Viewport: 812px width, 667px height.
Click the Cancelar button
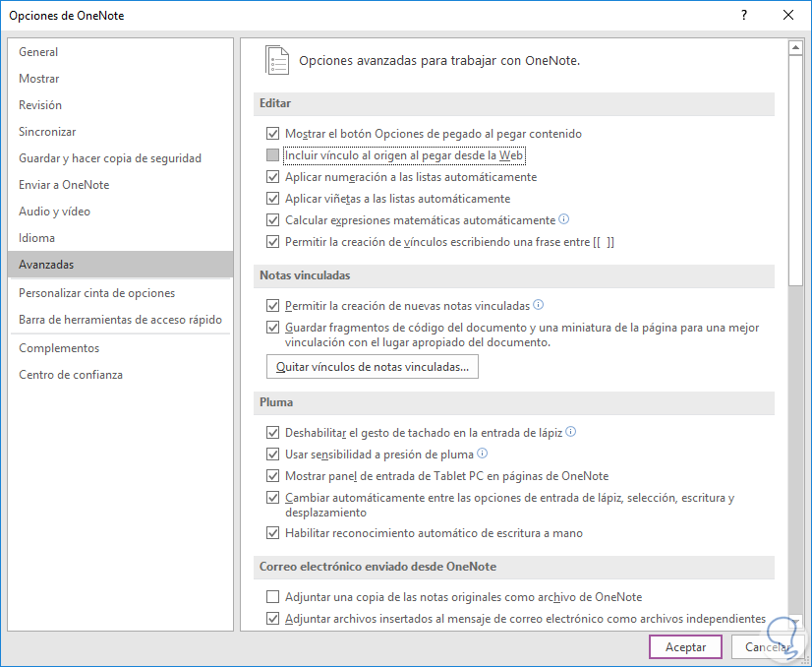[x=768, y=647]
